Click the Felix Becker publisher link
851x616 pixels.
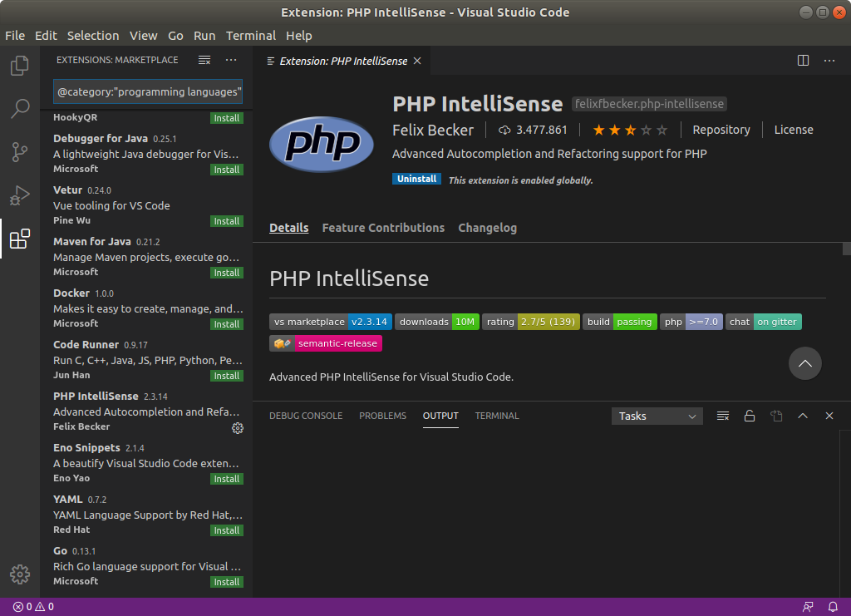(432, 131)
